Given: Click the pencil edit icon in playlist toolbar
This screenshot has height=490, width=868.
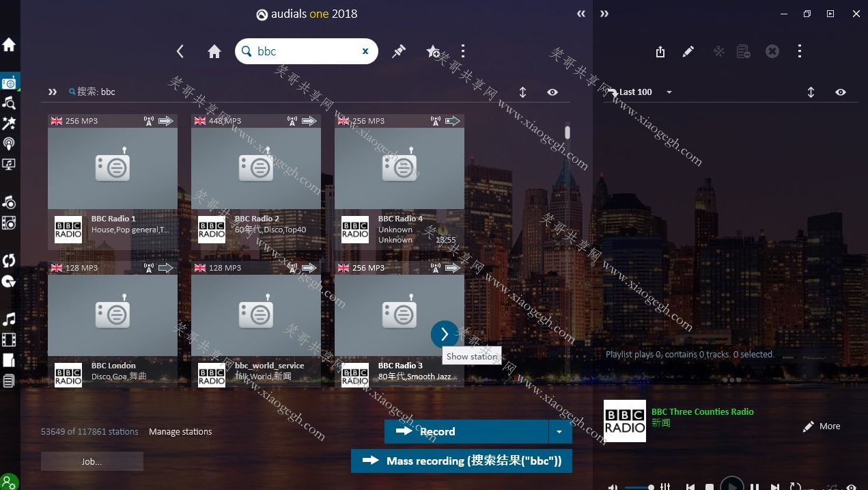Looking at the screenshot, I should tap(688, 51).
